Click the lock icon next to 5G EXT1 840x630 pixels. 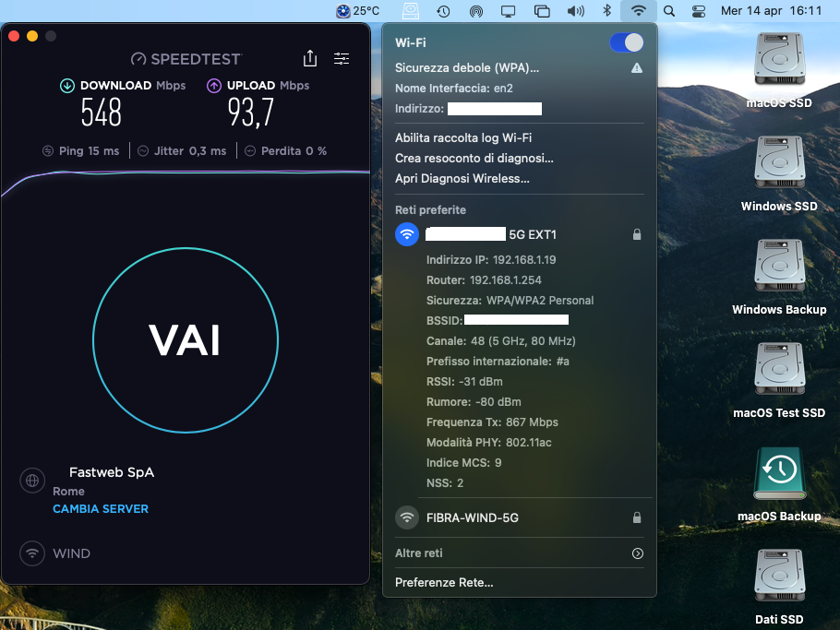click(636, 234)
